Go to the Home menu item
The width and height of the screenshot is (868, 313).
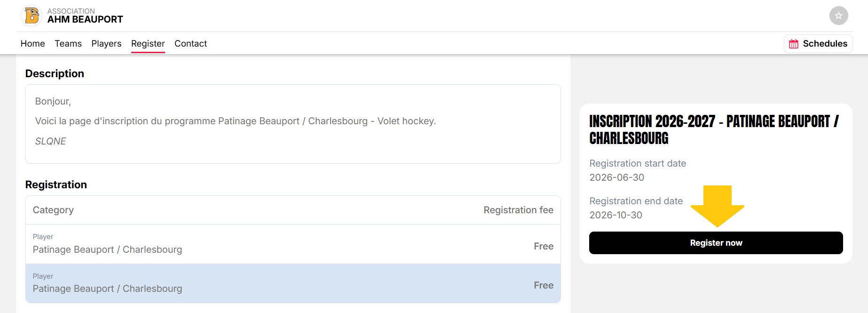pyautogui.click(x=33, y=43)
